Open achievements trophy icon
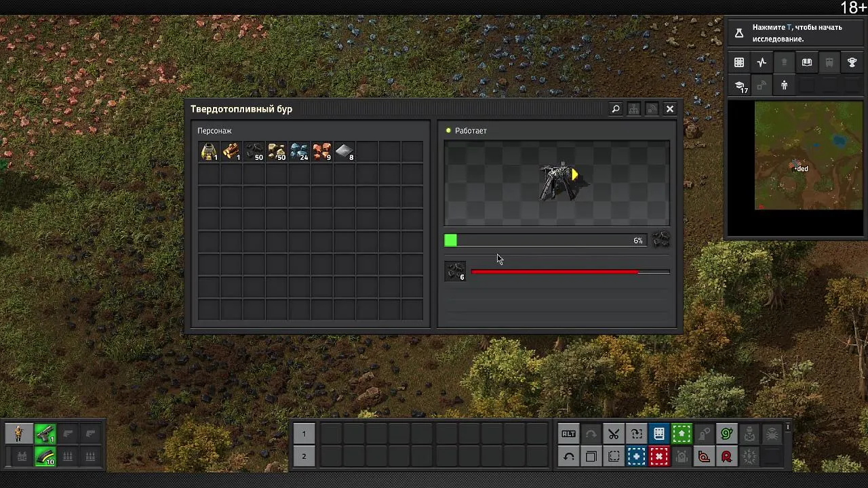Screen dimensions: 868x488 [x=852, y=62]
